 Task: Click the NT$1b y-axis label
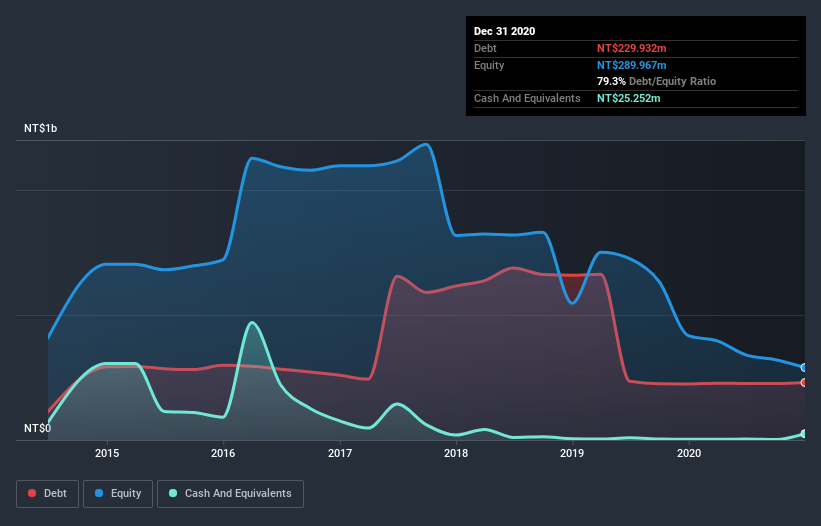click(x=40, y=128)
